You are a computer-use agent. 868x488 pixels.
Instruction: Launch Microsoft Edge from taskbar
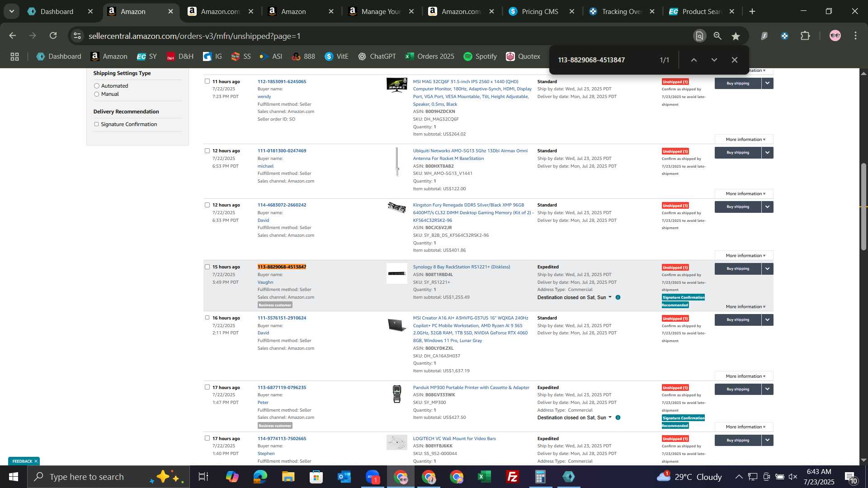coord(260,477)
